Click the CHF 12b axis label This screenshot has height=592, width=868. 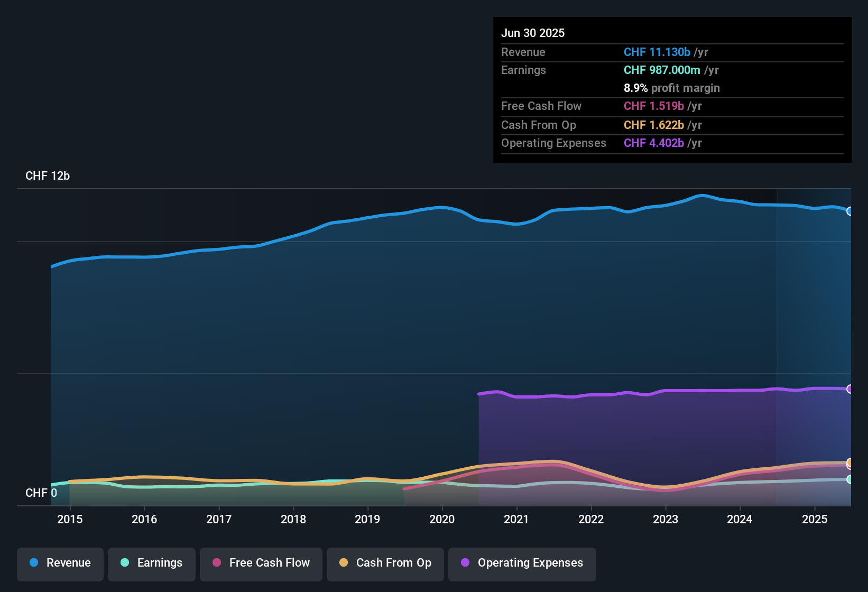pos(48,176)
